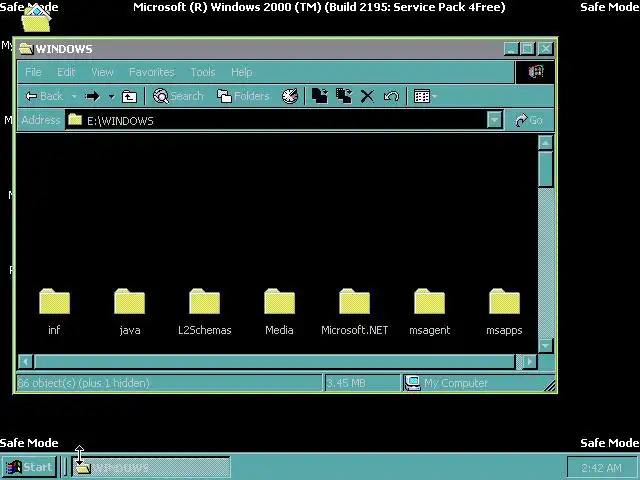Select the msapps folder
This screenshot has height=480, width=640.
[x=504, y=312]
